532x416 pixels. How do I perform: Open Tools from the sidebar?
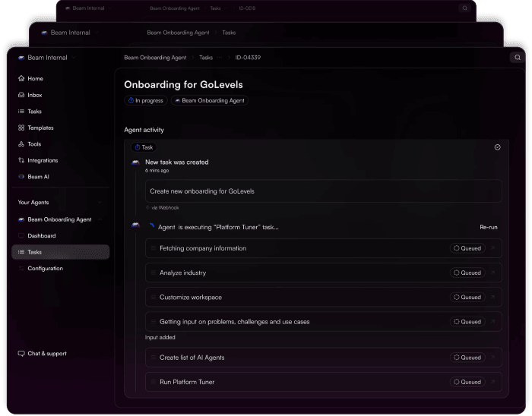[34, 144]
